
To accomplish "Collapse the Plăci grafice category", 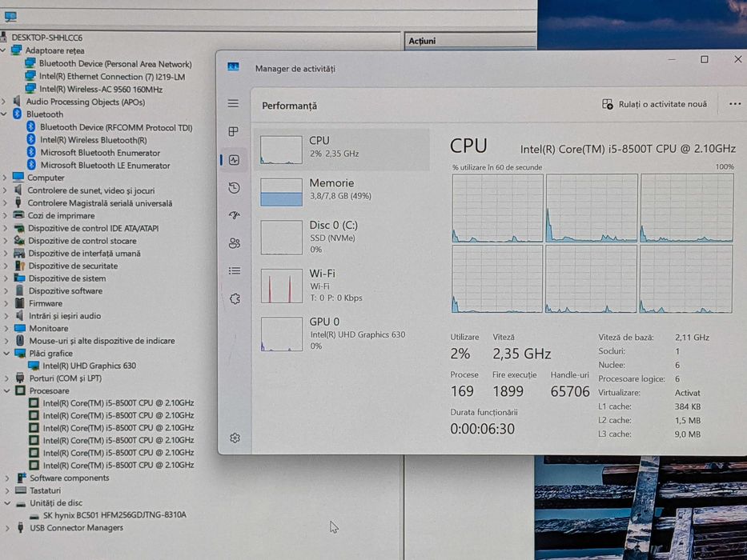I will pyautogui.click(x=6, y=354).
